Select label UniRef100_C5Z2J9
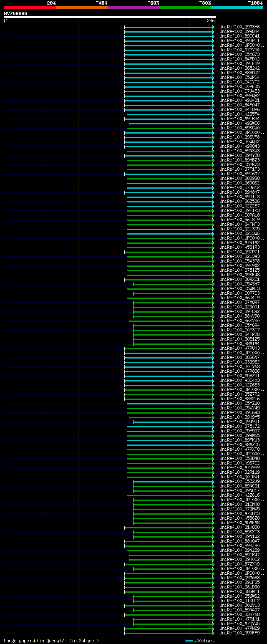 pos(239,481)
